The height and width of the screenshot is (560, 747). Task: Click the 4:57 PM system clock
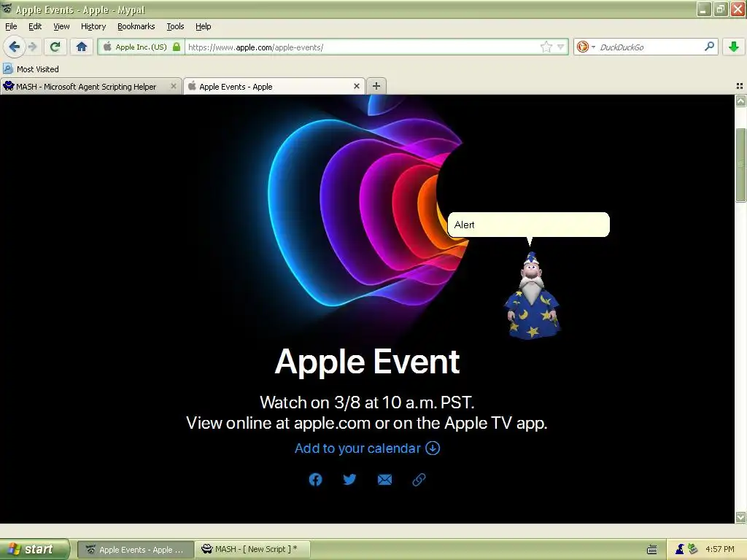(720, 549)
